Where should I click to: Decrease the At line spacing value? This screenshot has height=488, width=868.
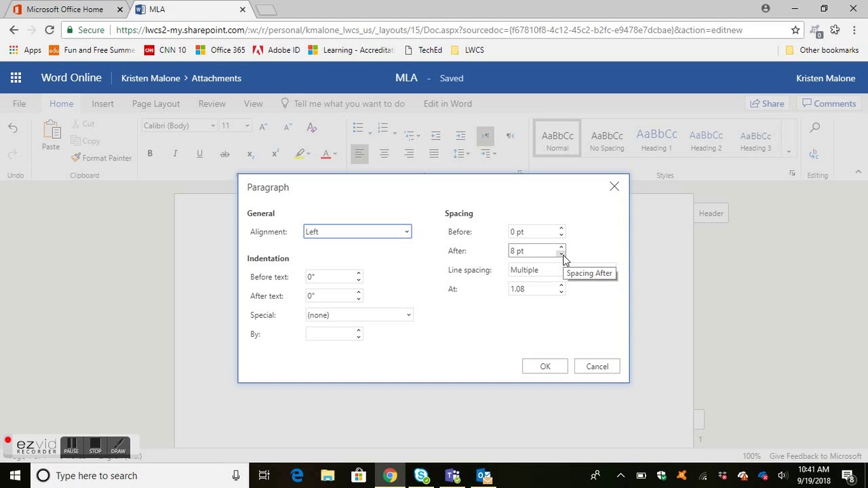(561, 292)
